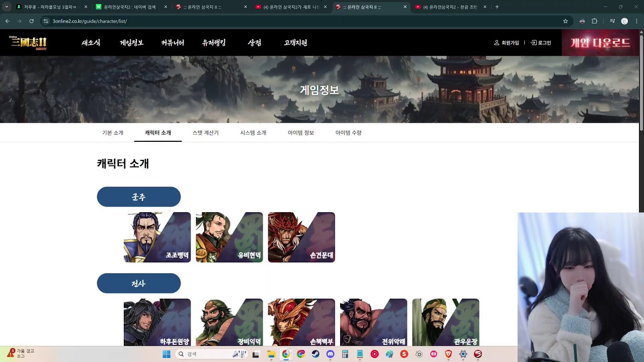
Task: Select the 캐릭터 소개 tab
Action: pyautogui.click(x=158, y=133)
